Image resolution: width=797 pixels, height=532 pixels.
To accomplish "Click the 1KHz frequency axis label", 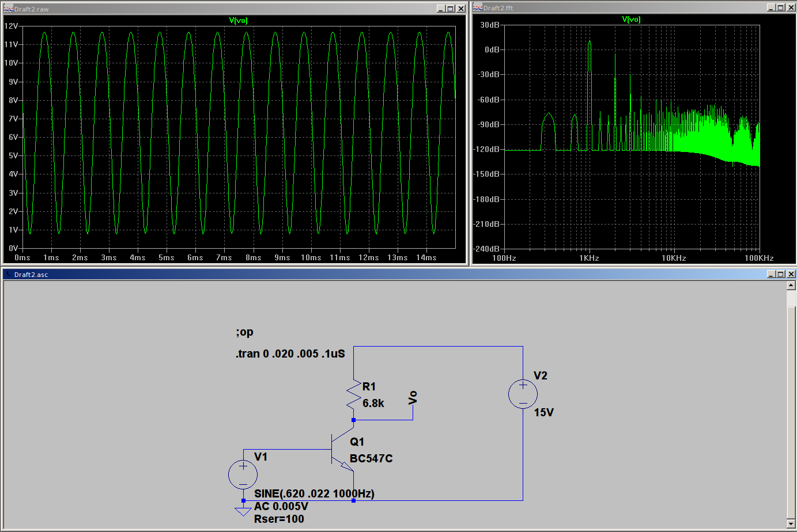I will [x=589, y=258].
